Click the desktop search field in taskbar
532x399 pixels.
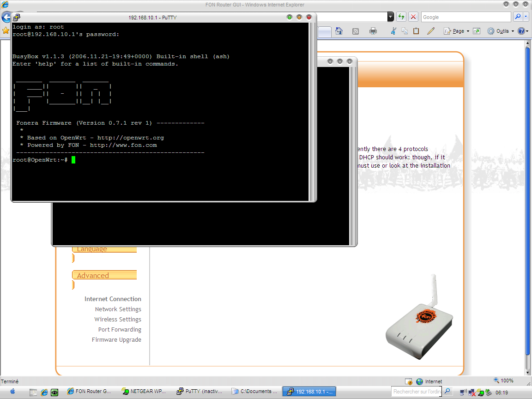[416, 392]
